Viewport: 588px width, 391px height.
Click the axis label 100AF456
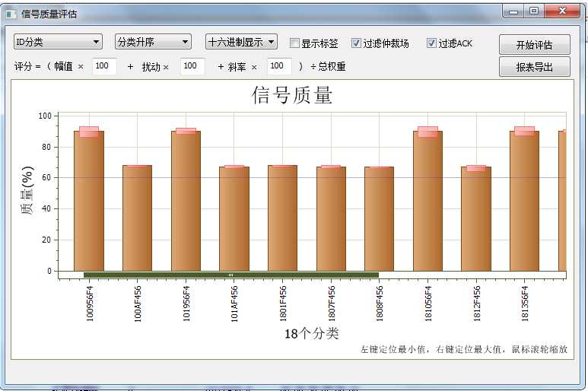click(x=138, y=304)
